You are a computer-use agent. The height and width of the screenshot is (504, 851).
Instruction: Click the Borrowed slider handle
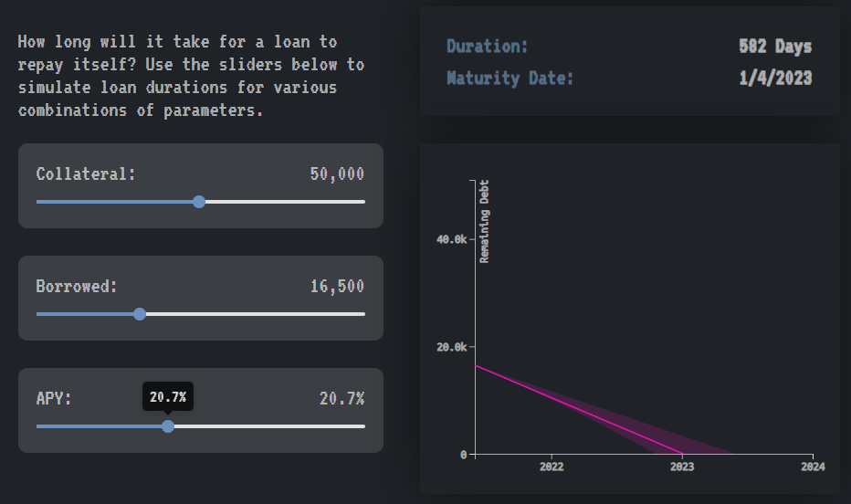140,314
